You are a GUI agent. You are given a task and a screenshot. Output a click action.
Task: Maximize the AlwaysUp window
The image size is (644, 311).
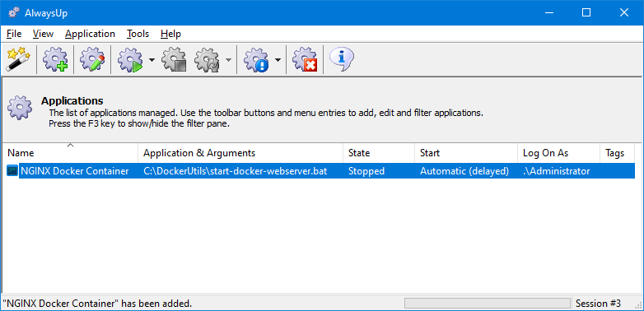[x=586, y=12]
